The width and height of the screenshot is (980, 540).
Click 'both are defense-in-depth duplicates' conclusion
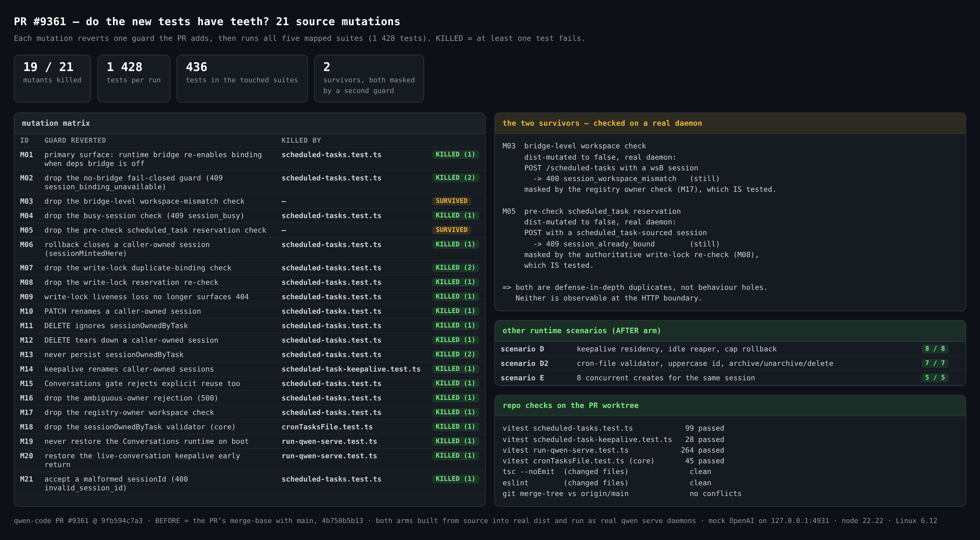pyautogui.click(x=635, y=288)
